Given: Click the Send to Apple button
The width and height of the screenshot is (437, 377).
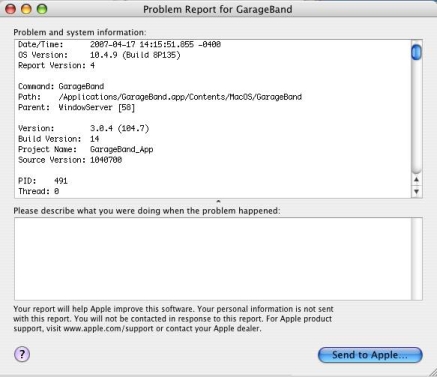Looking at the screenshot, I should coord(370,355).
